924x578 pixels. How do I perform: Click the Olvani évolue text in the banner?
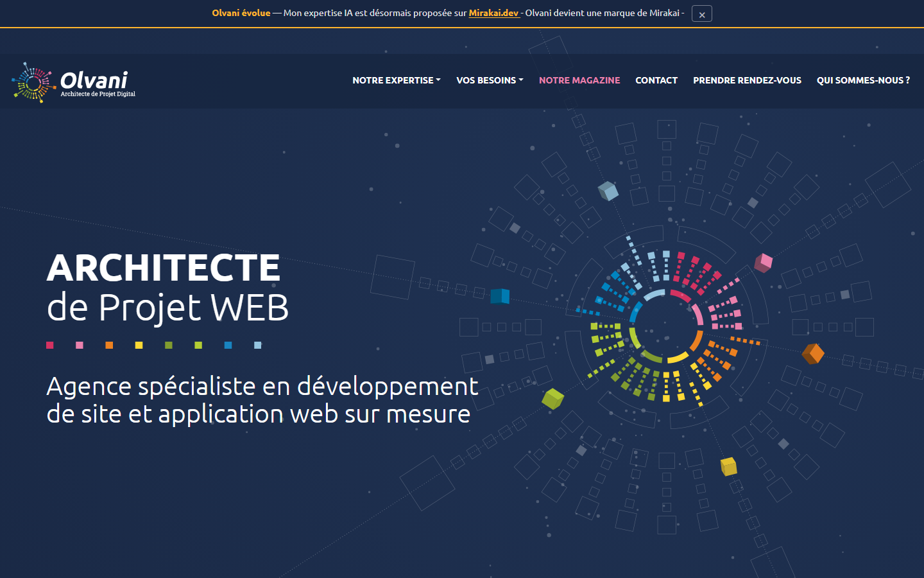click(x=241, y=13)
